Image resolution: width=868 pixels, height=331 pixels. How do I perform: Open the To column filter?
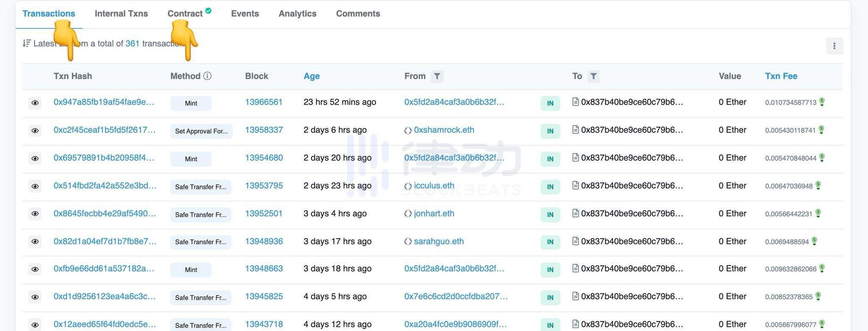coord(593,76)
